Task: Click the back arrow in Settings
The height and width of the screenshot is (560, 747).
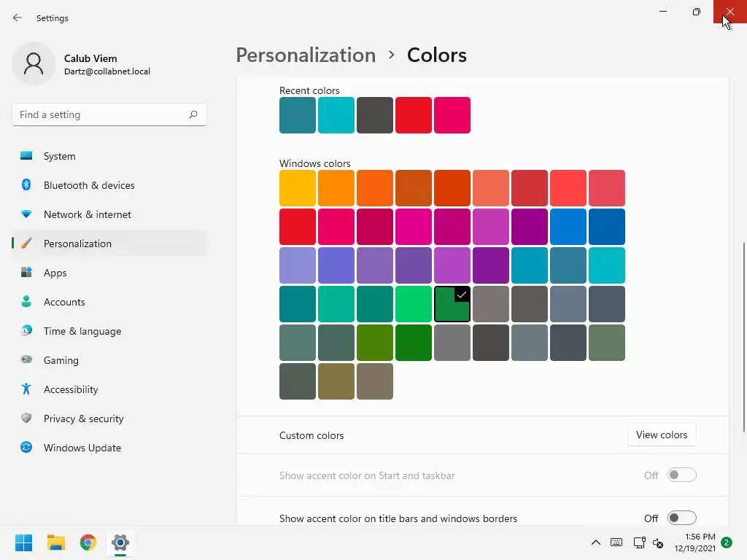Action: pyautogui.click(x=18, y=17)
